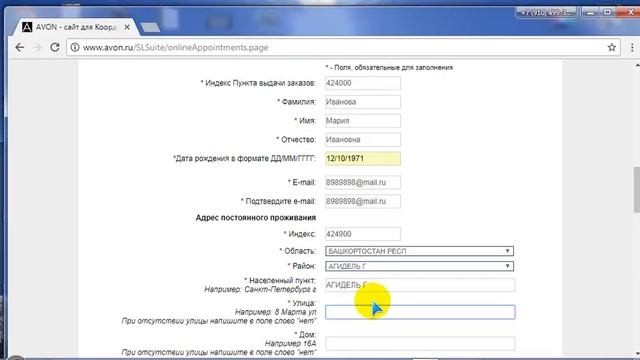Click 'Дата рождения в формате' label
The image size is (640, 360).
pyautogui.click(x=244, y=158)
